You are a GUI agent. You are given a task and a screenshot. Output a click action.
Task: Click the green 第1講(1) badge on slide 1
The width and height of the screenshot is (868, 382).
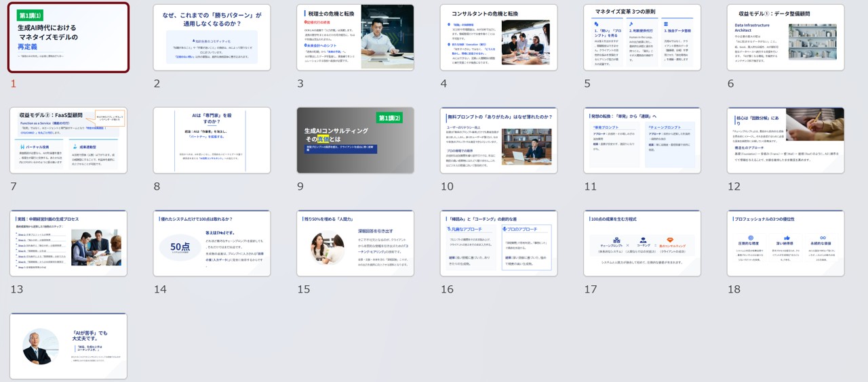[x=30, y=16]
